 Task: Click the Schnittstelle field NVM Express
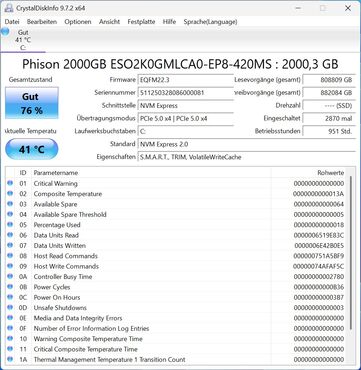(x=185, y=106)
